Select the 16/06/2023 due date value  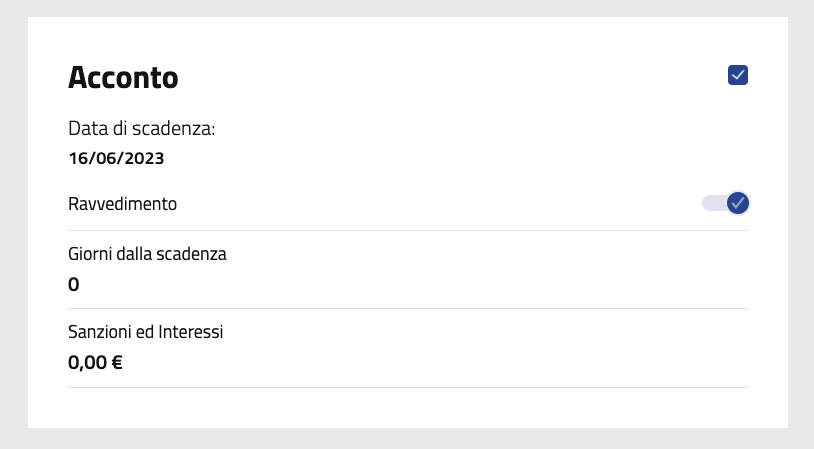116,158
